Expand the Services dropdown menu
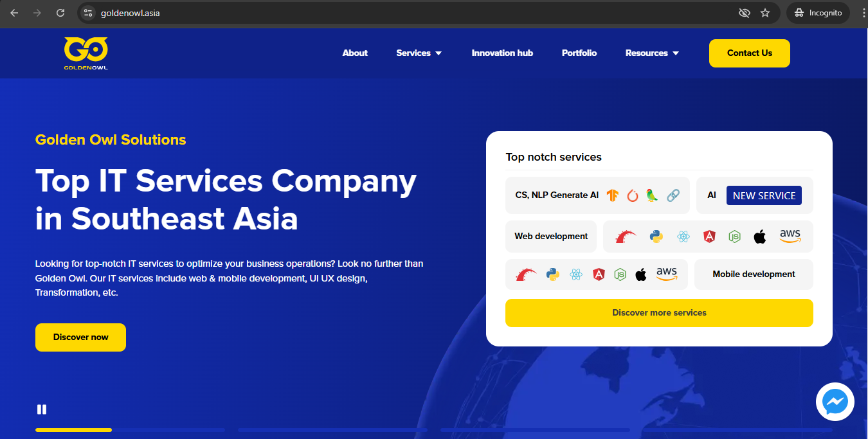 (x=419, y=53)
